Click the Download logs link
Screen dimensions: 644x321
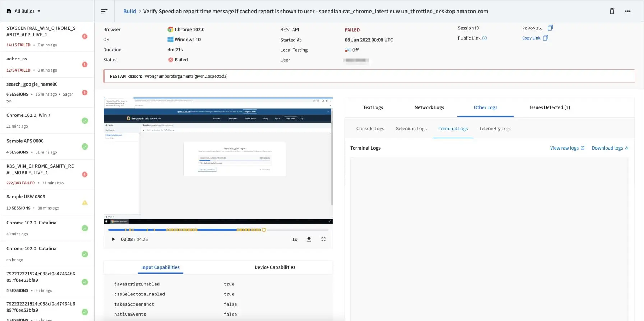click(x=609, y=148)
